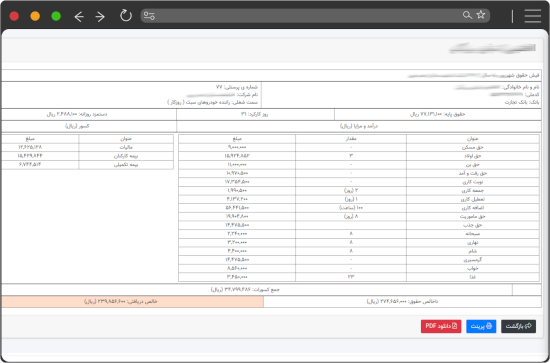Click the بازگشت (back) button
This screenshot has width=550, height=363.
518,326
